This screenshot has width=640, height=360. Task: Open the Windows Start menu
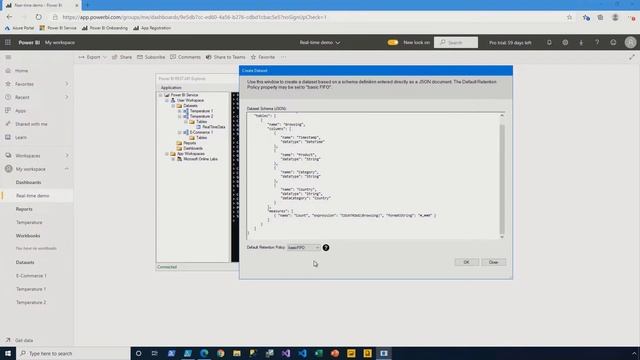tap(8, 353)
